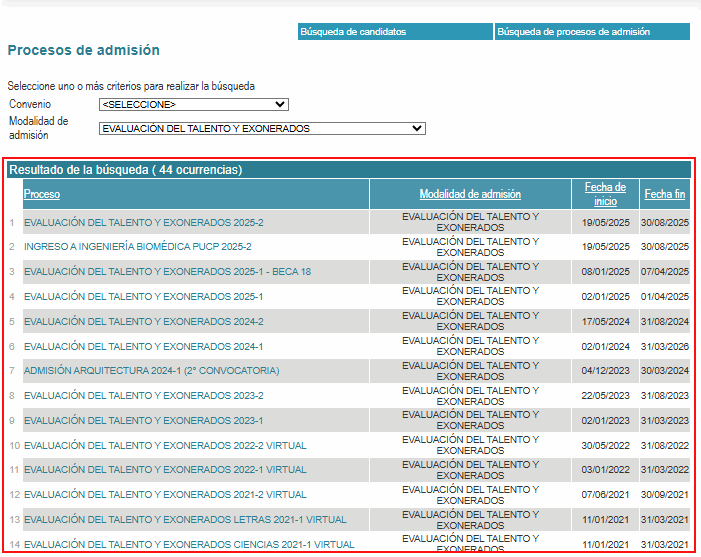
Task: Sort by Fecha fin column
Action: (665, 194)
